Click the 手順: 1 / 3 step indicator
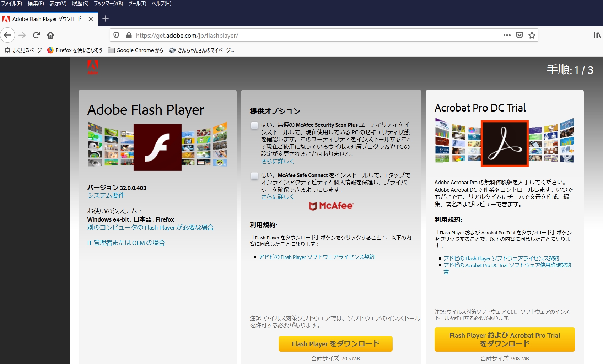 click(570, 70)
